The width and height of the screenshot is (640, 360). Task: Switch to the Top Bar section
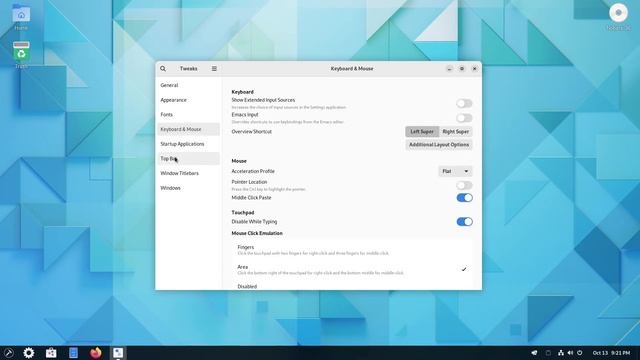[189, 159]
